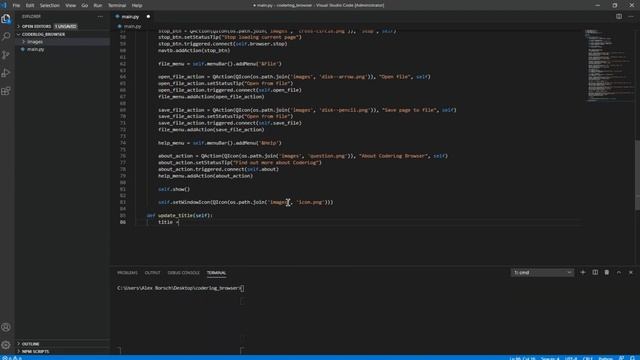Click on line 85 def update_title(self):
Viewport: 640px width, 360px height.
pos(180,216)
